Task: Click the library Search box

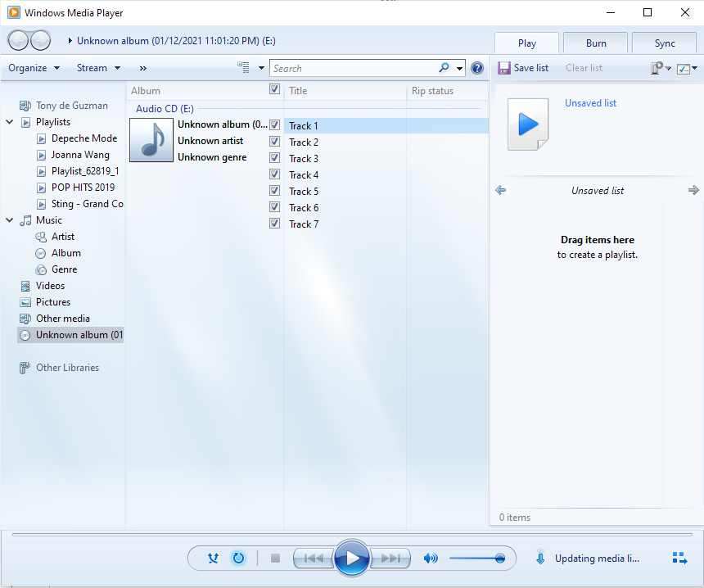Action: click(x=354, y=68)
